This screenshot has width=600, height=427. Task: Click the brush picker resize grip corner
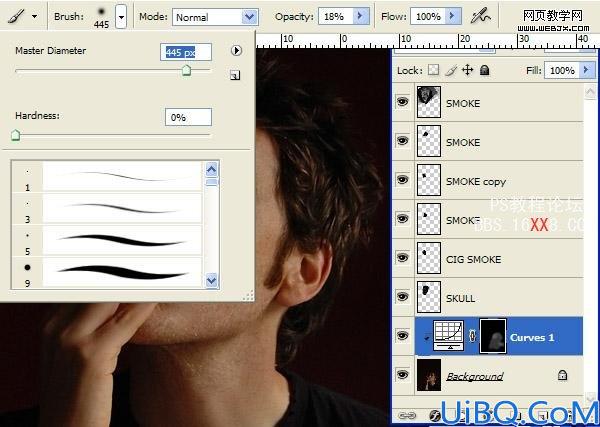click(x=248, y=295)
